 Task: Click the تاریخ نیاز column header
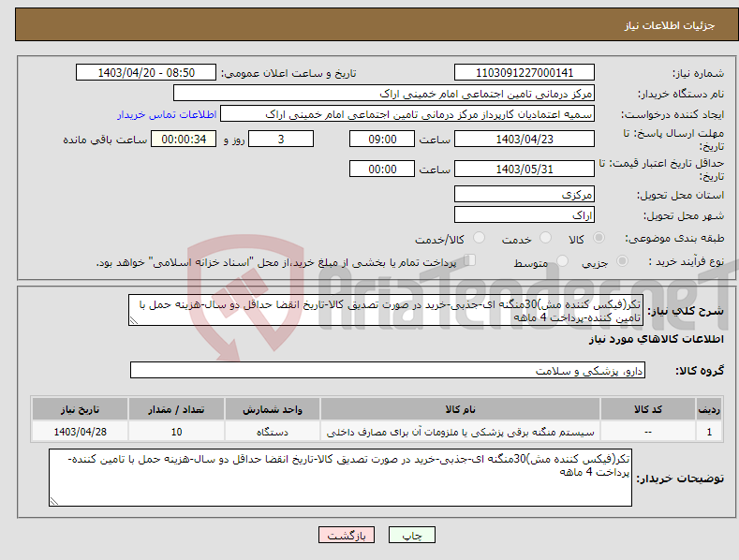coord(81,409)
